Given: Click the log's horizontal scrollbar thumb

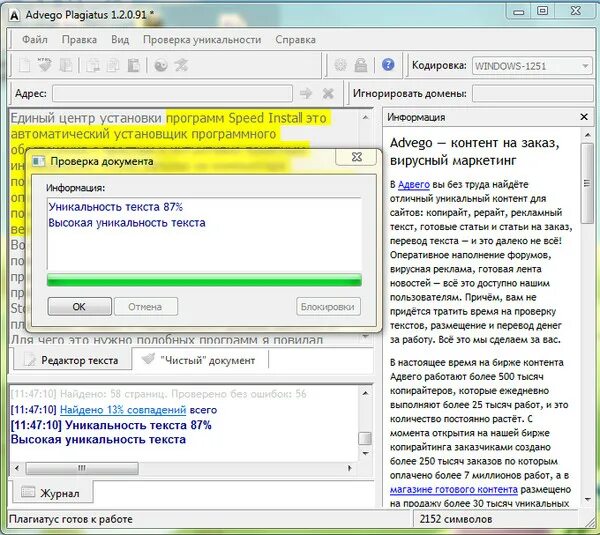Looking at the screenshot, I should coord(82,468).
